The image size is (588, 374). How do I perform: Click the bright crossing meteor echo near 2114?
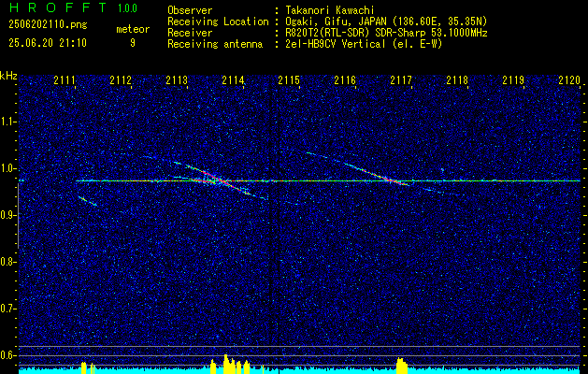click(222, 180)
